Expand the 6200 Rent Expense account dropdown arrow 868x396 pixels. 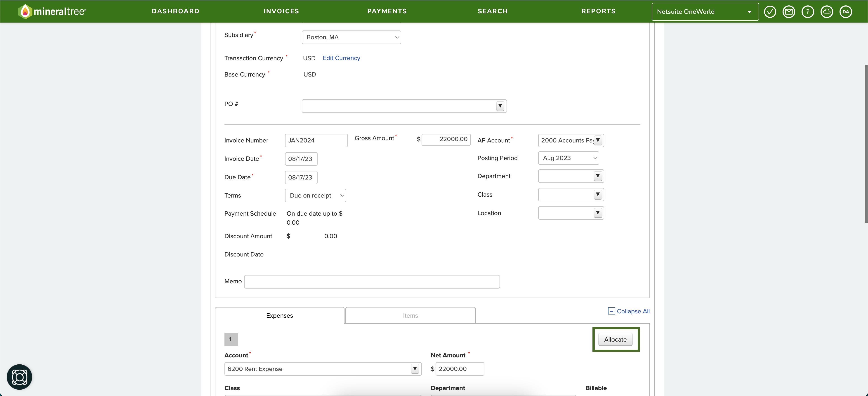pyautogui.click(x=415, y=369)
